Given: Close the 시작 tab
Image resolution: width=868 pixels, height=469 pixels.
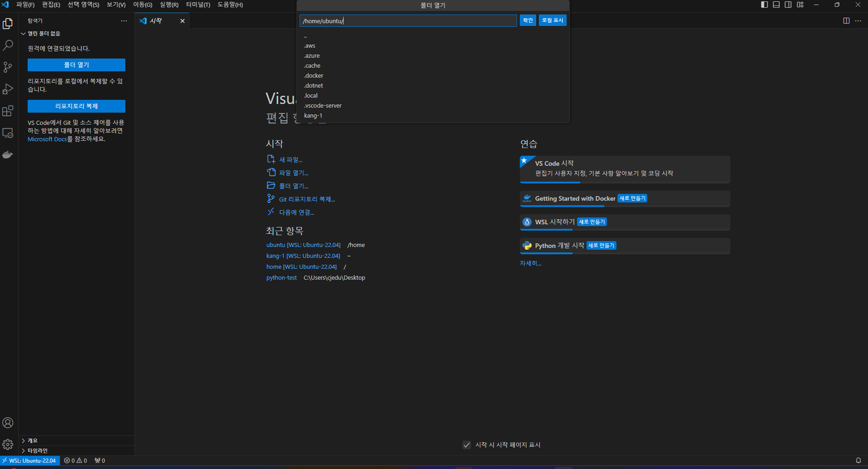Looking at the screenshot, I should [x=182, y=21].
